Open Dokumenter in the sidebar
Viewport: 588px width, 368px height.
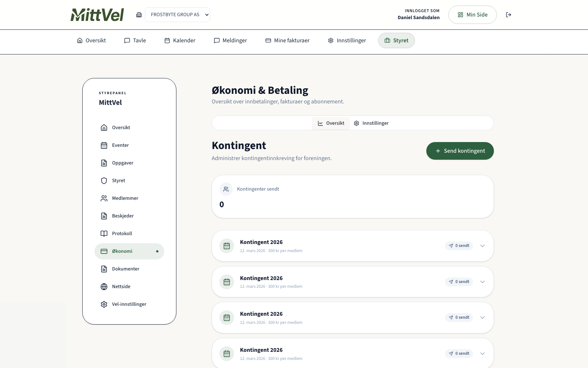pos(126,269)
